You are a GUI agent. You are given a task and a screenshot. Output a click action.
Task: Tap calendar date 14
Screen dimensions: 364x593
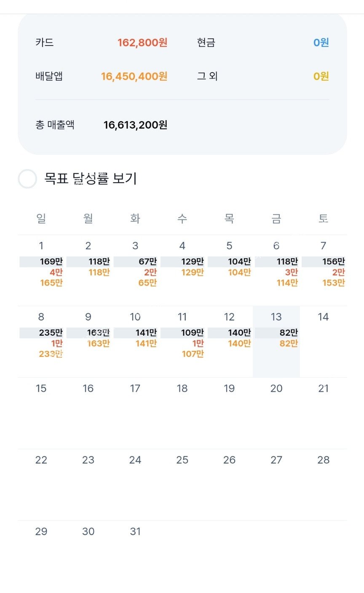pos(323,342)
